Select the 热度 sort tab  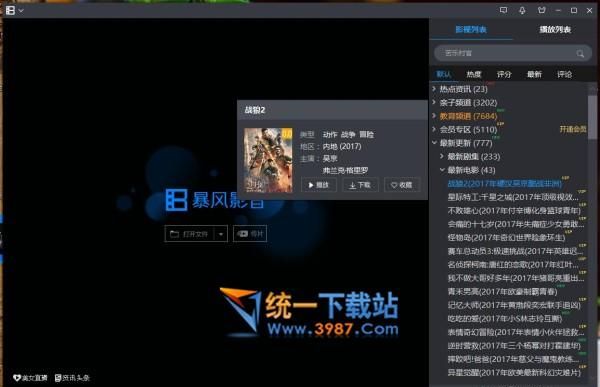coord(473,74)
